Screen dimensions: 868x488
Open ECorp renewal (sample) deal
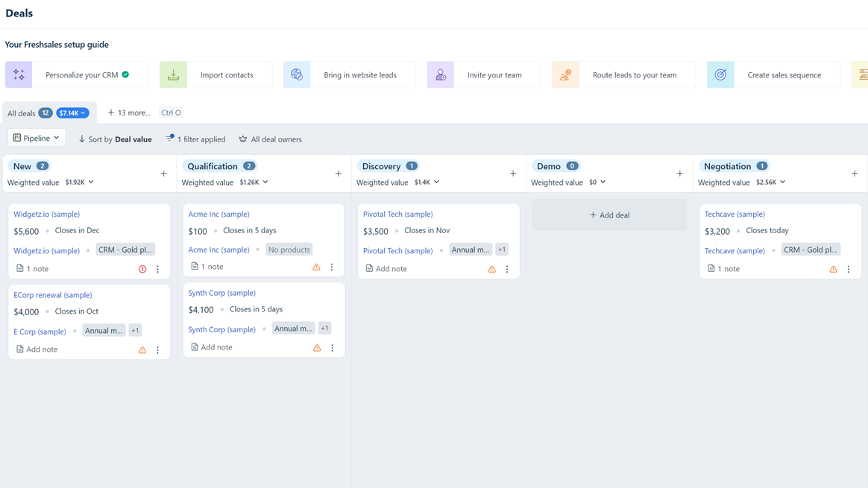click(x=53, y=295)
